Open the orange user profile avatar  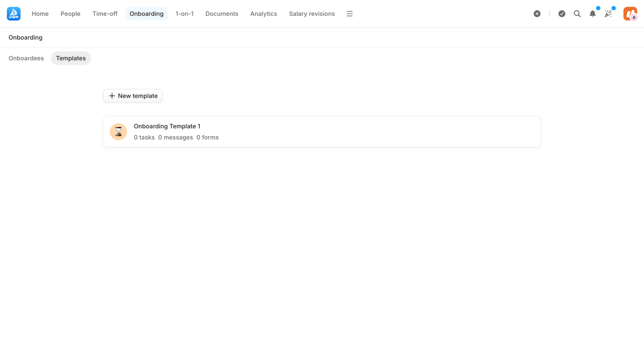point(630,14)
